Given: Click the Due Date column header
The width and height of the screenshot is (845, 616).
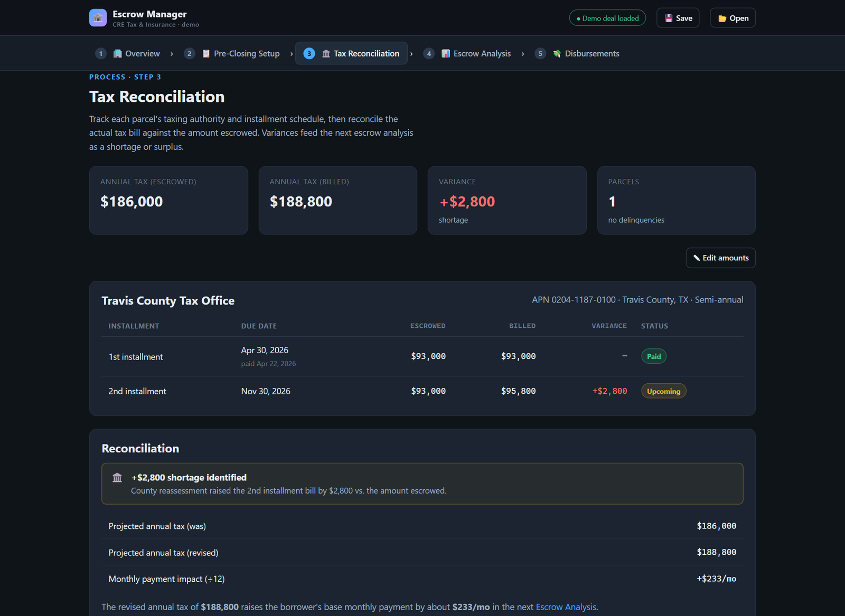Looking at the screenshot, I should 259,326.
